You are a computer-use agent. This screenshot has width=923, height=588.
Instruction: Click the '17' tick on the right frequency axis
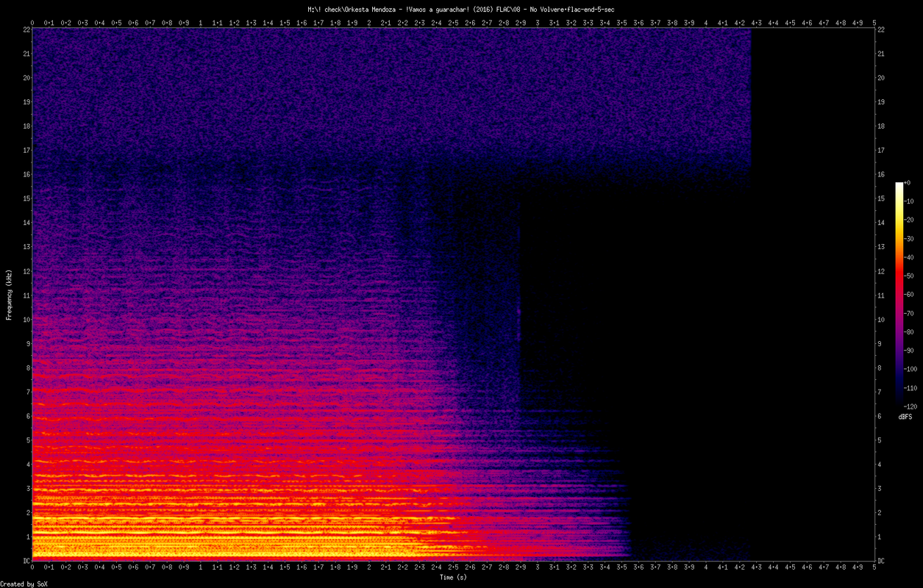click(882, 149)
